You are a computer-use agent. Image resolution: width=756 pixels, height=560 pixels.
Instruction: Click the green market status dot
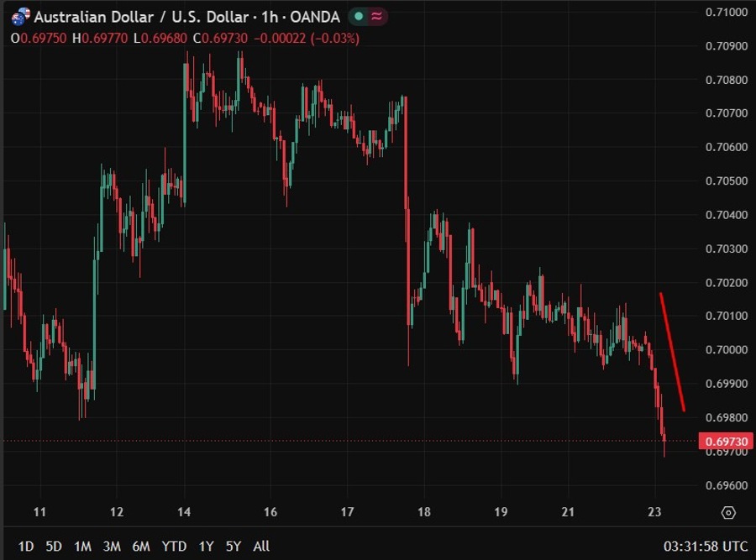359,17
